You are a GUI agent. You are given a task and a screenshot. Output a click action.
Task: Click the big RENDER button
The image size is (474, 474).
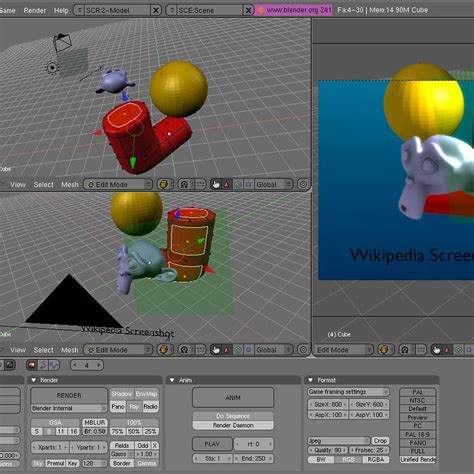click(x=69, y=395)
